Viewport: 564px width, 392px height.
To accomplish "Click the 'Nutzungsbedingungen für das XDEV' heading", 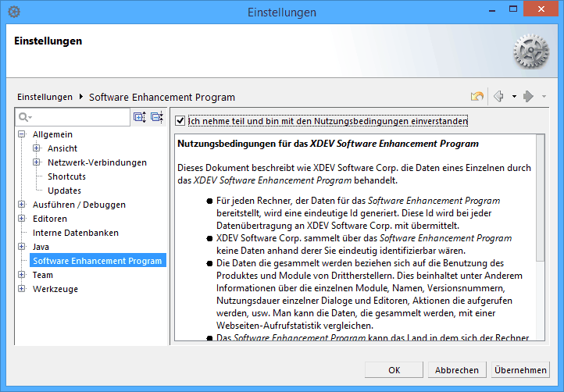I will pyautogui.click(x=328, y=144).
